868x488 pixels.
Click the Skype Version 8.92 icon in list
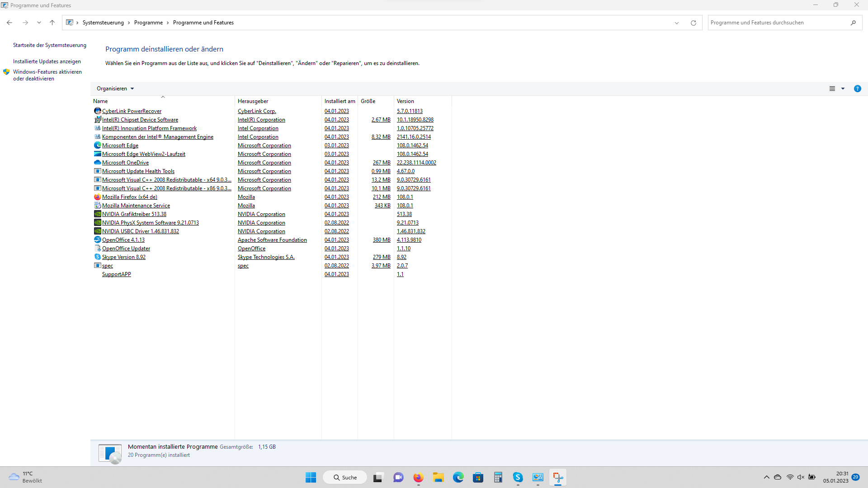[97, 257]
